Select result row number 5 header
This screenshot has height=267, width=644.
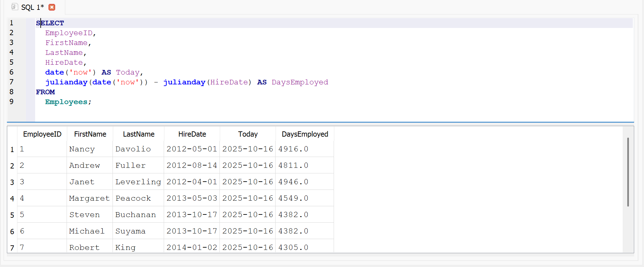coord(12,215)
